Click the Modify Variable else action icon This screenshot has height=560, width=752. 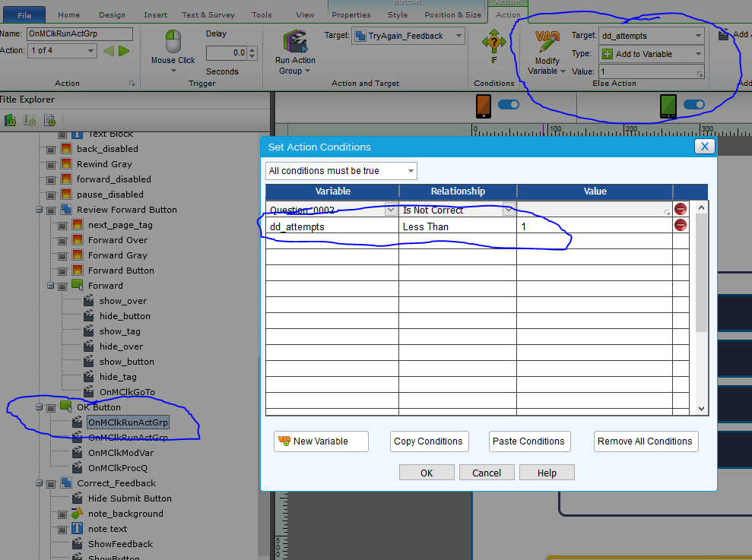(x=547, y=43)
